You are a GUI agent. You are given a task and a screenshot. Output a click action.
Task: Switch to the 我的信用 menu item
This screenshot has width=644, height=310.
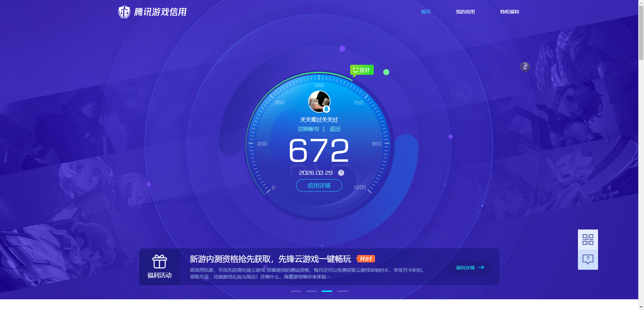465,12
